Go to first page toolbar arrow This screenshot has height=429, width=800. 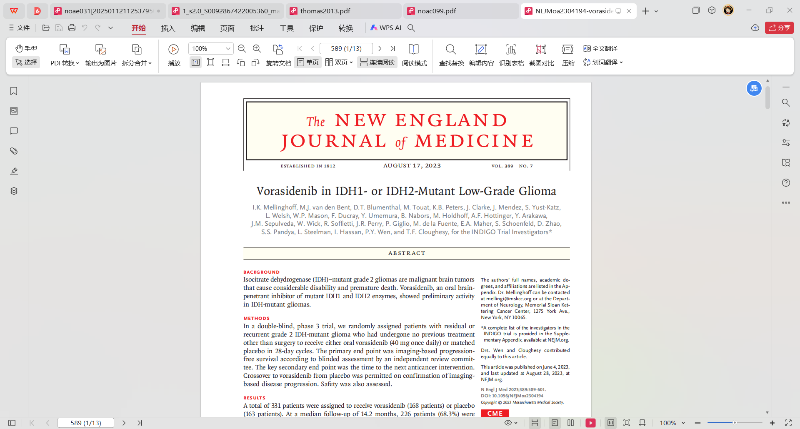300,48
